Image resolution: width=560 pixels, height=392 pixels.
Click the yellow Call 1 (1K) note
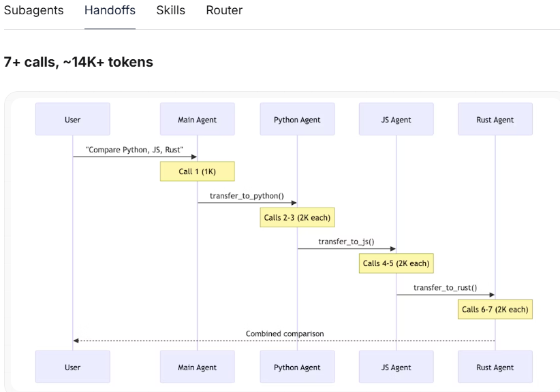click(198, 171)
